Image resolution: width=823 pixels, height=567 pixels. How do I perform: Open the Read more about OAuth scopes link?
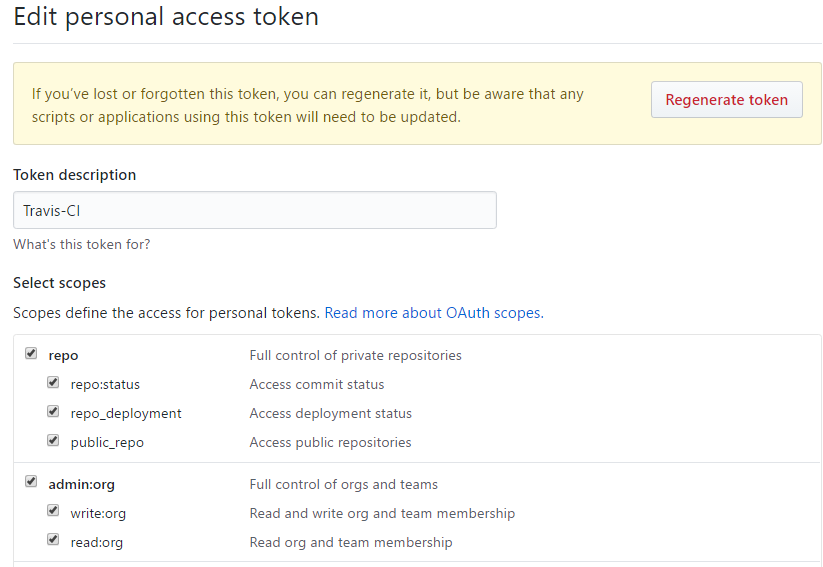click(434, 313)
